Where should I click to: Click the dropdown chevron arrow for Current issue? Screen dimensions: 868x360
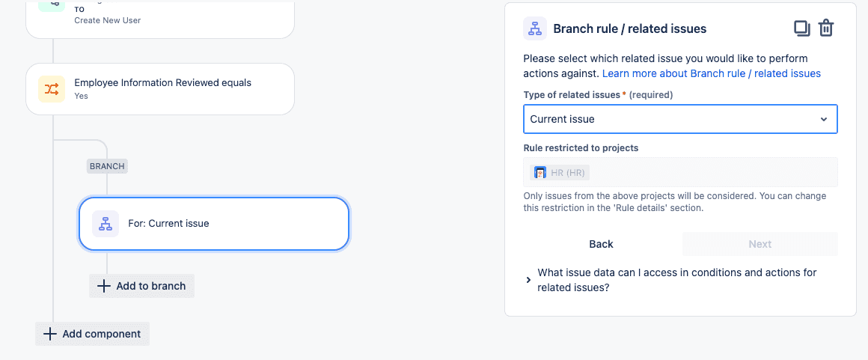click(x=824, y=119)
